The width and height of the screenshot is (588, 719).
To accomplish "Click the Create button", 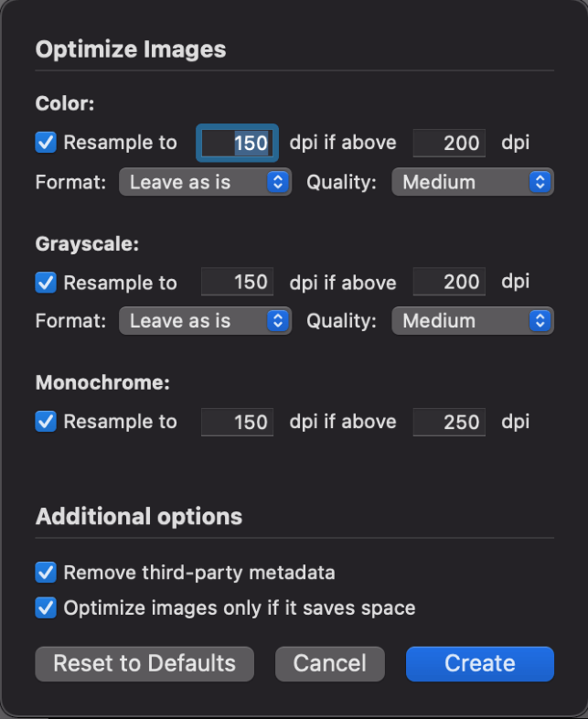I will pos(479,663).
